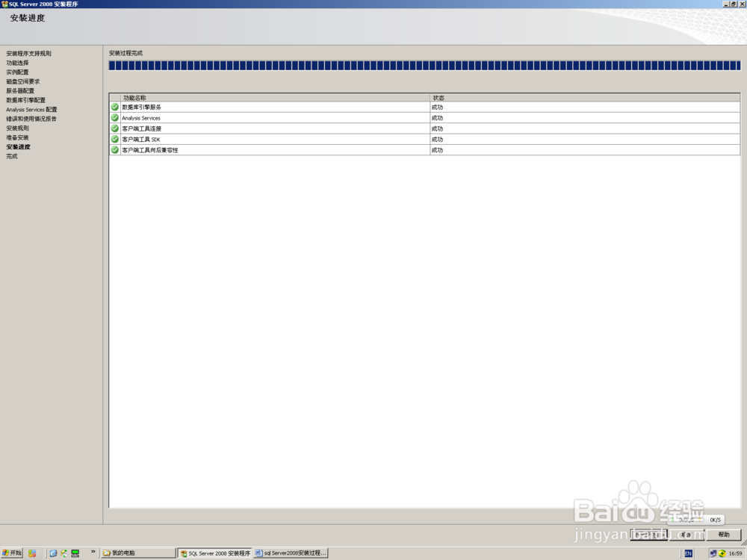Expand the quick launch overflow chevron

click(x=93, y=552)
